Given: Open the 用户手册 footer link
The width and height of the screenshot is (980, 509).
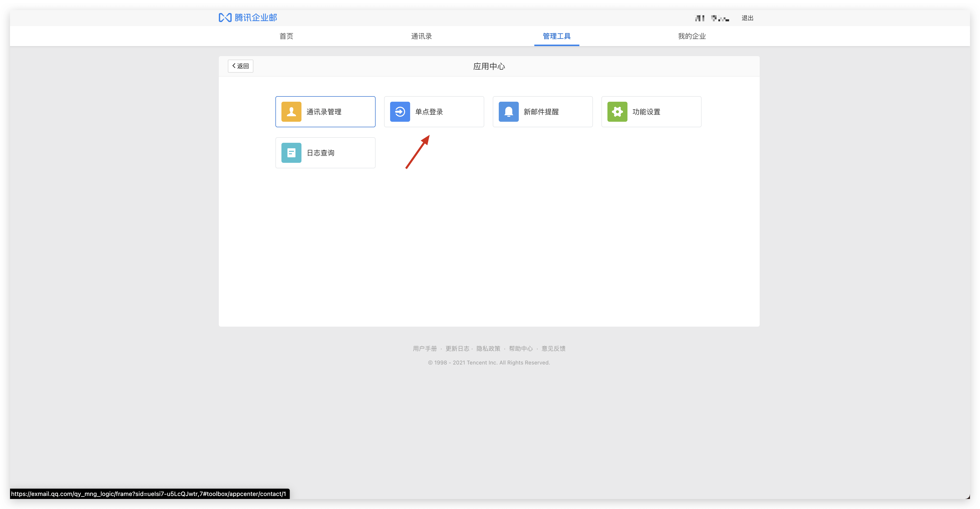Looking at the screenshot, I should 425,348.
